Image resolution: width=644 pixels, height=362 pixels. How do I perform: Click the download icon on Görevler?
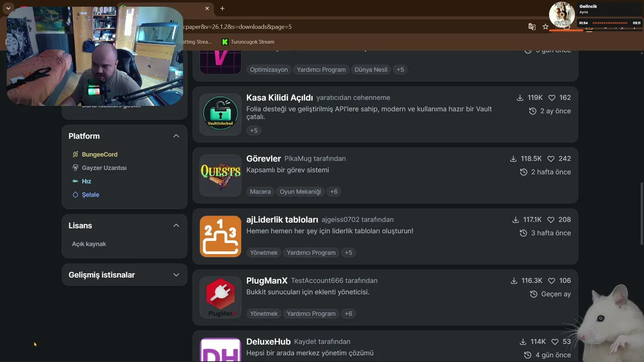pos(513,158)
